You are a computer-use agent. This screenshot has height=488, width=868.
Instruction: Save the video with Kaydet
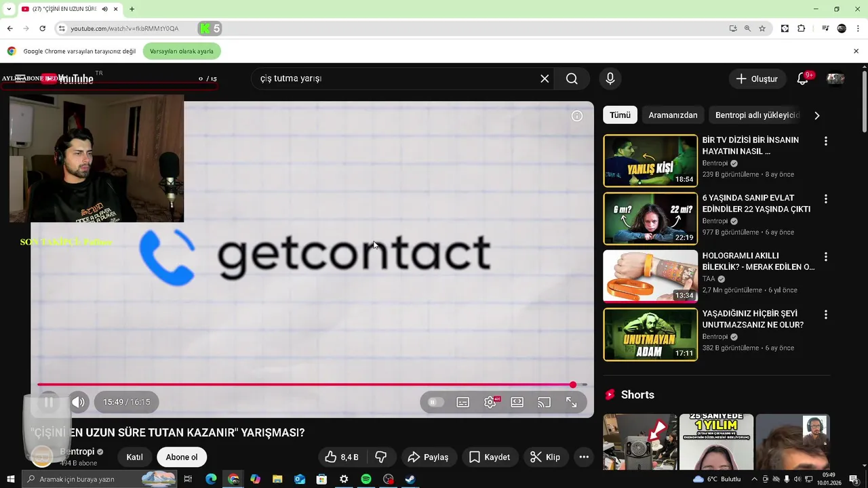coord(490,457)
